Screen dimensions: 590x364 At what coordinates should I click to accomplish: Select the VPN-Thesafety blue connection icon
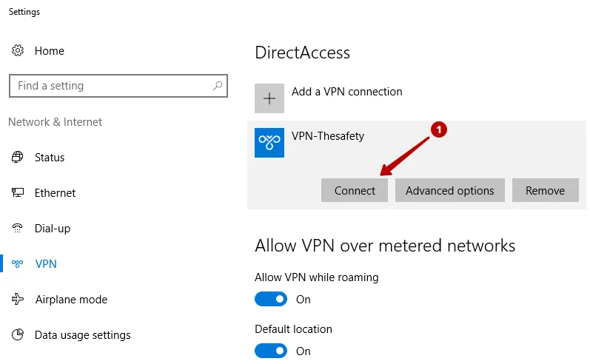coord(269,143)
